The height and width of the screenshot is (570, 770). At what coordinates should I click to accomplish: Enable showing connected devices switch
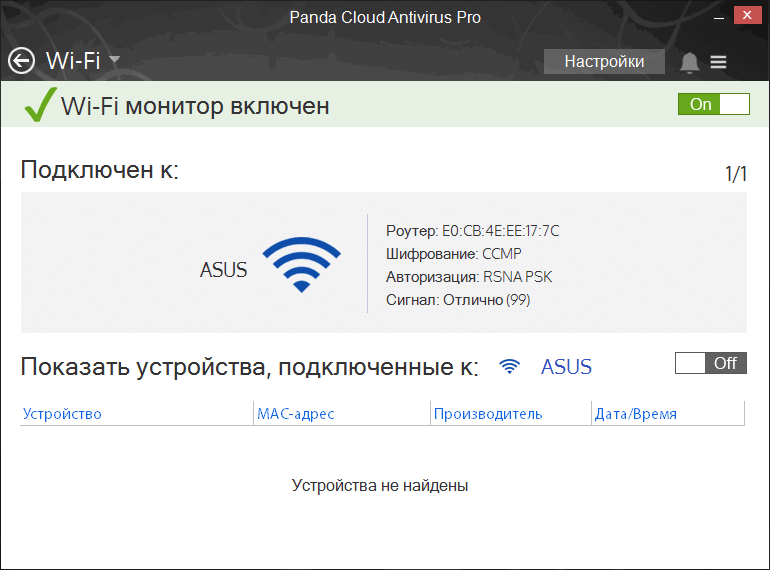click(x=711, y=363)
